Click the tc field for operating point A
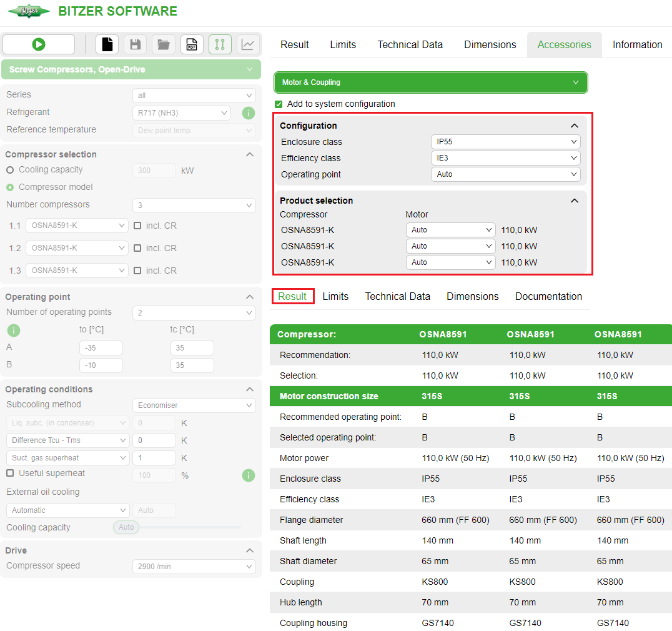This screenshot has width=672, height=631. point(192,347)
